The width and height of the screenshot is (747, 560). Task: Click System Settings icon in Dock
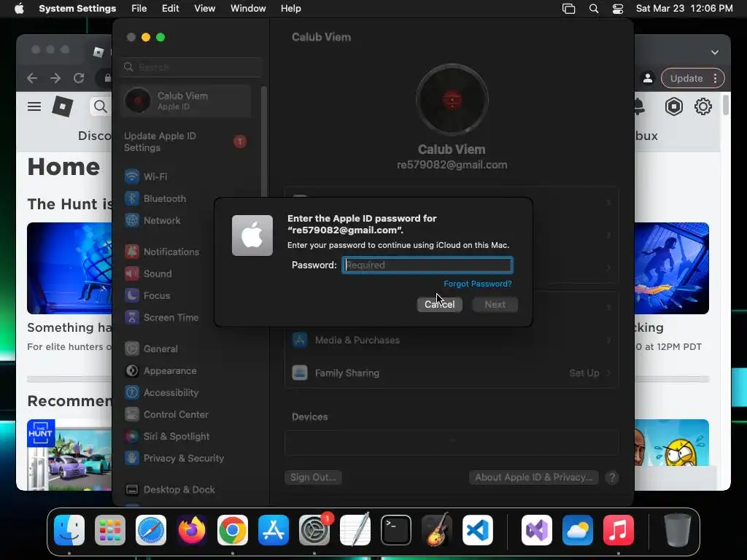(x=314, y=530)
